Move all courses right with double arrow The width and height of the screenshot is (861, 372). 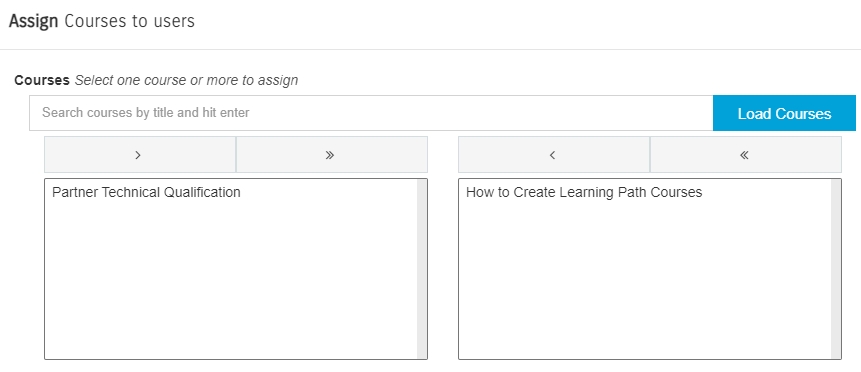332,154
